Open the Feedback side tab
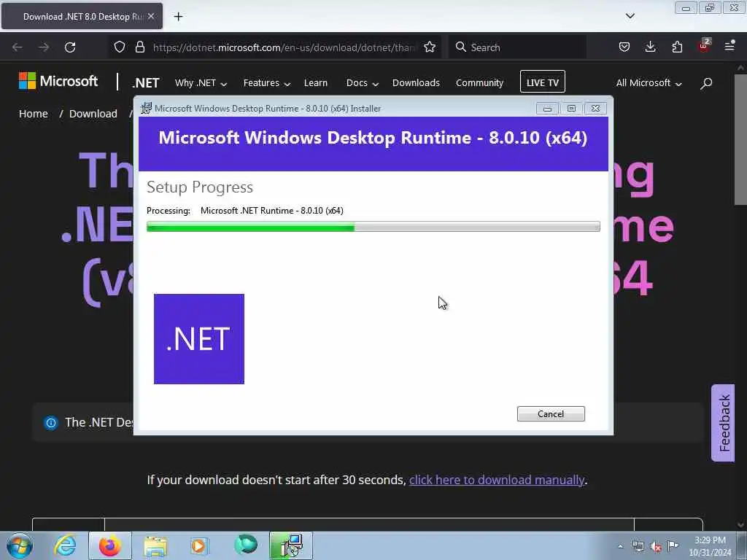 [723, 423]
